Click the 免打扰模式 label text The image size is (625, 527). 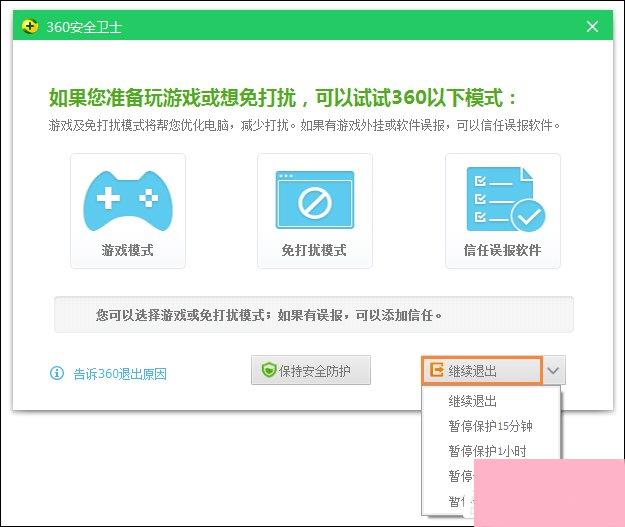(314, 250)
